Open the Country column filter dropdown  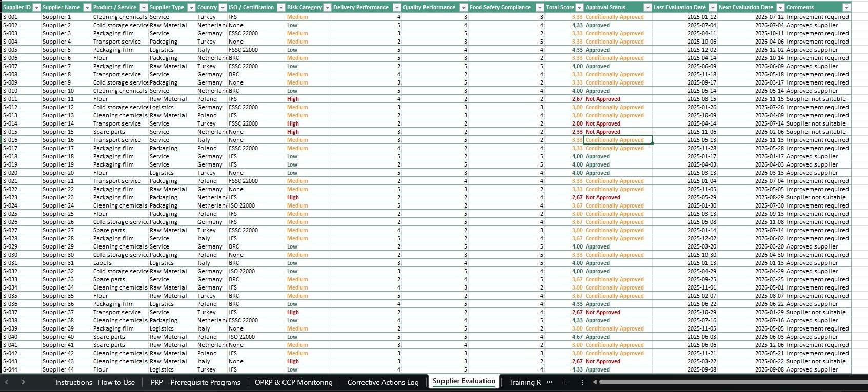pos(223,7)
